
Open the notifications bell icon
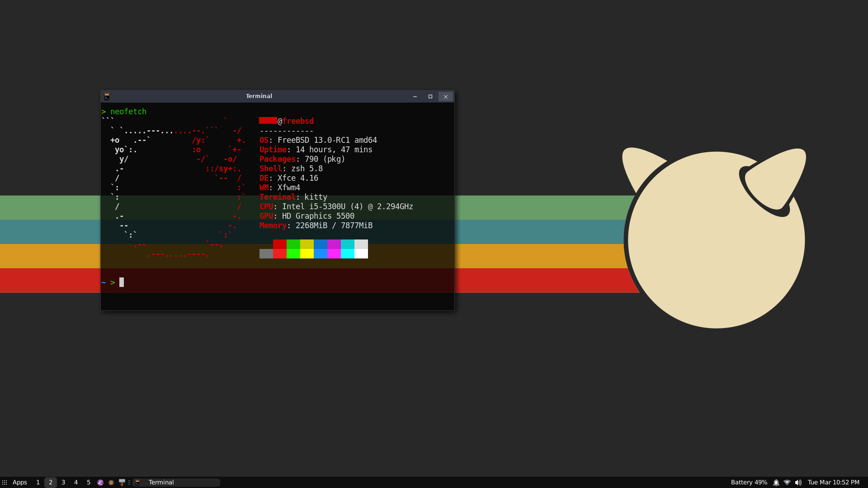(776, 482)
